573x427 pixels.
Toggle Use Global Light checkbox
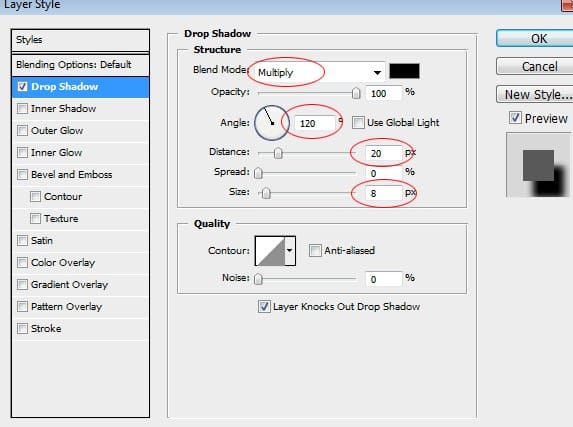[x=358, y=122]
